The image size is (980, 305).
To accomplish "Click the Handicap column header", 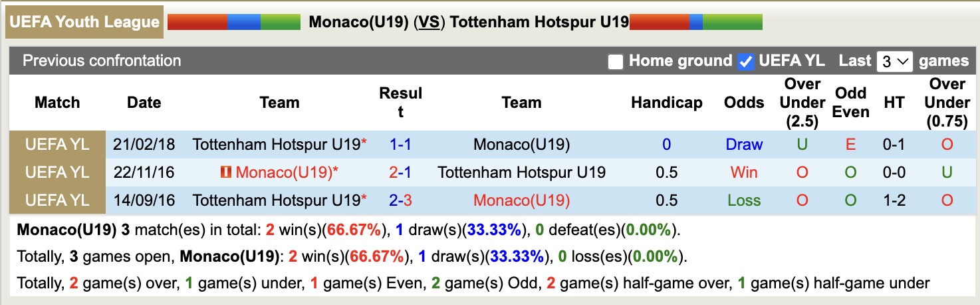I will (x=666, y=103).
